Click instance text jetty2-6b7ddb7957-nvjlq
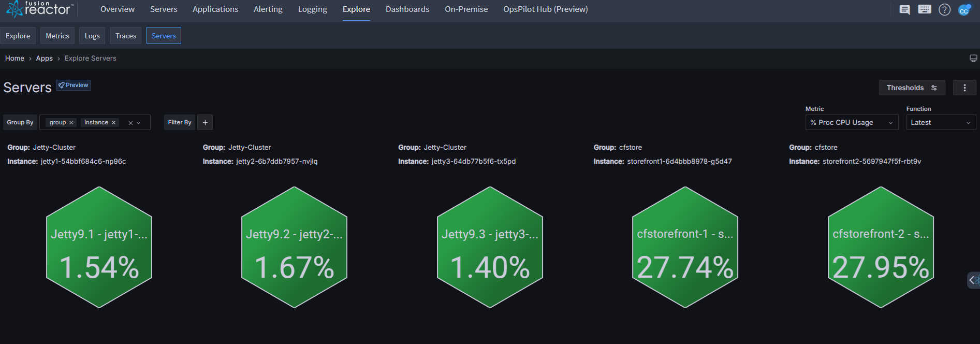Viewport: 980px width, 344px height. (x=277, y=162)
